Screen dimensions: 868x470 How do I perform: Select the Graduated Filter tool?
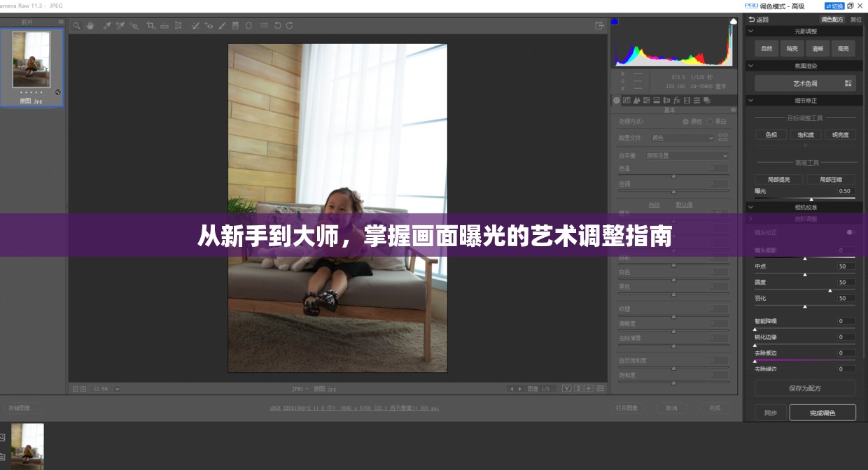click(x=235, y=25)
